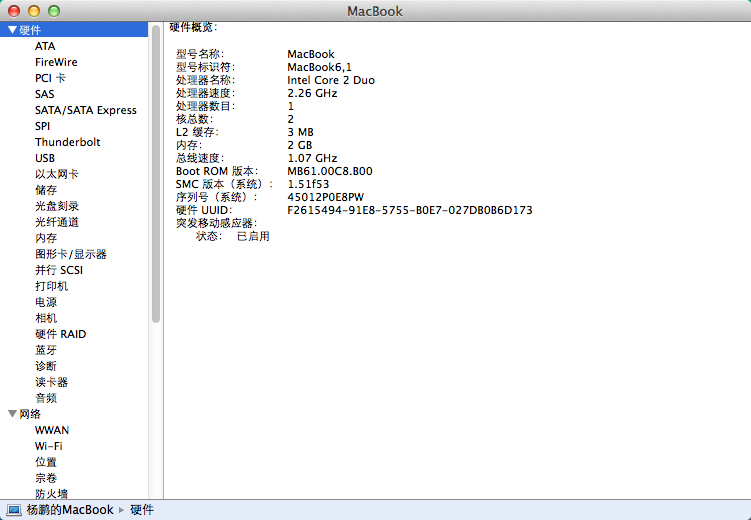The height and width of the screenshot is (520, 751).
Task: Select 储存 in the sidebar
Action: pos(46,190)
